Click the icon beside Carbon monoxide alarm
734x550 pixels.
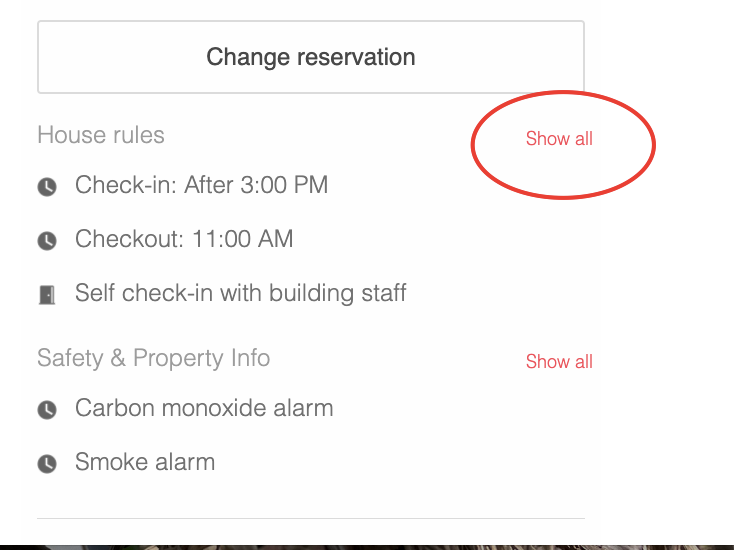coord(47,410)
